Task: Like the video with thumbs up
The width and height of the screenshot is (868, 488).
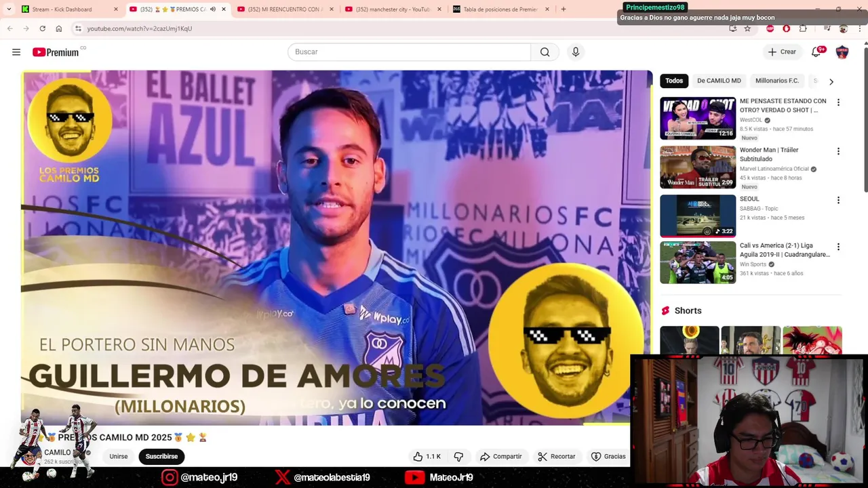Action: click(427, 457)
